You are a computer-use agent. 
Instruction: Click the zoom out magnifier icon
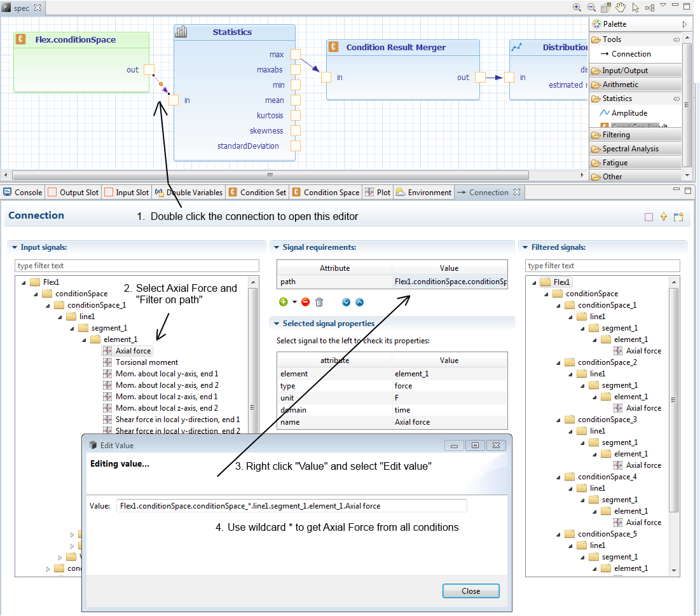click(x=591, y=8)
